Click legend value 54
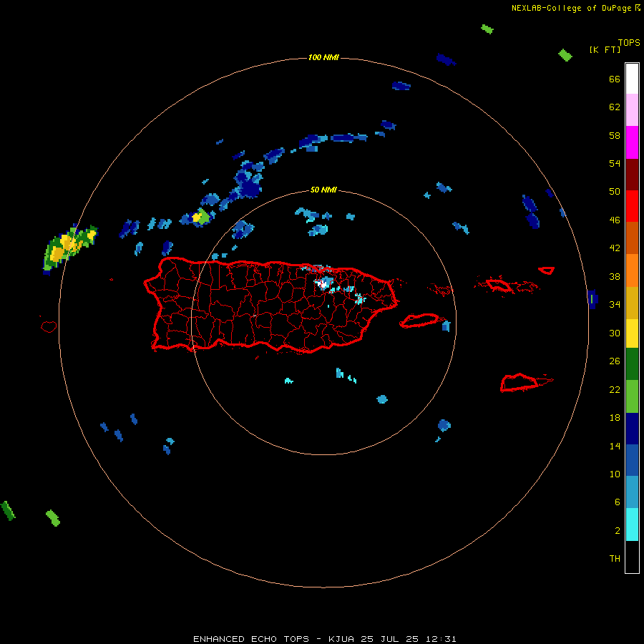 (615, 163)
